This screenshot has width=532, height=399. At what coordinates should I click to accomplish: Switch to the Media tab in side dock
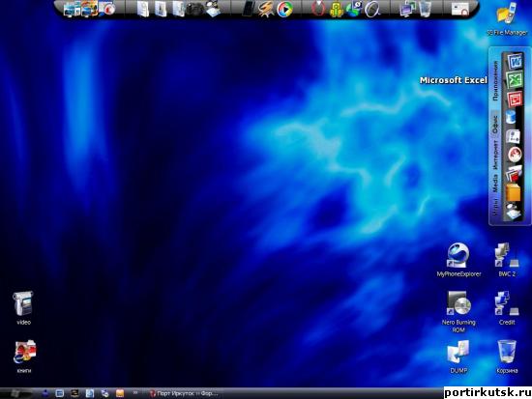coord(495,184)
